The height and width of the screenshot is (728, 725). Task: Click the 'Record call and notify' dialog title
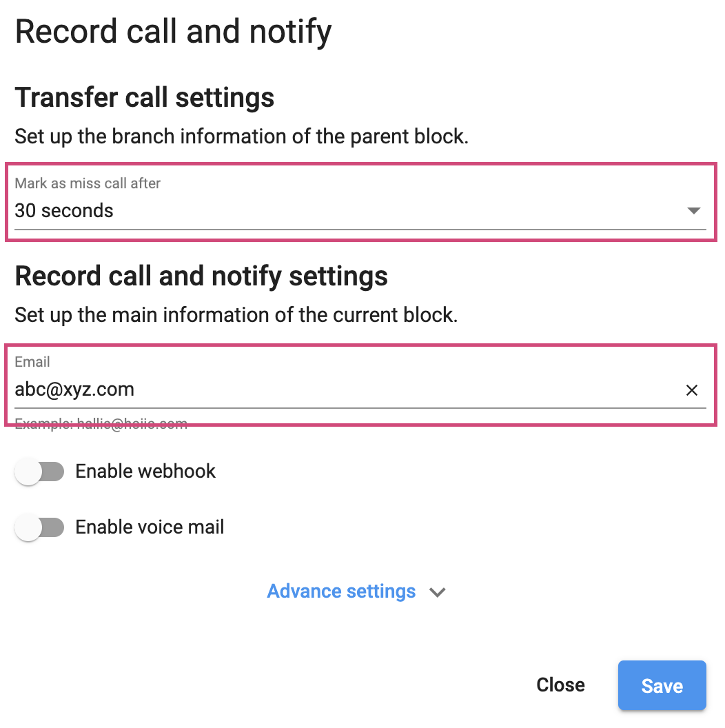[x=174, y=32]
